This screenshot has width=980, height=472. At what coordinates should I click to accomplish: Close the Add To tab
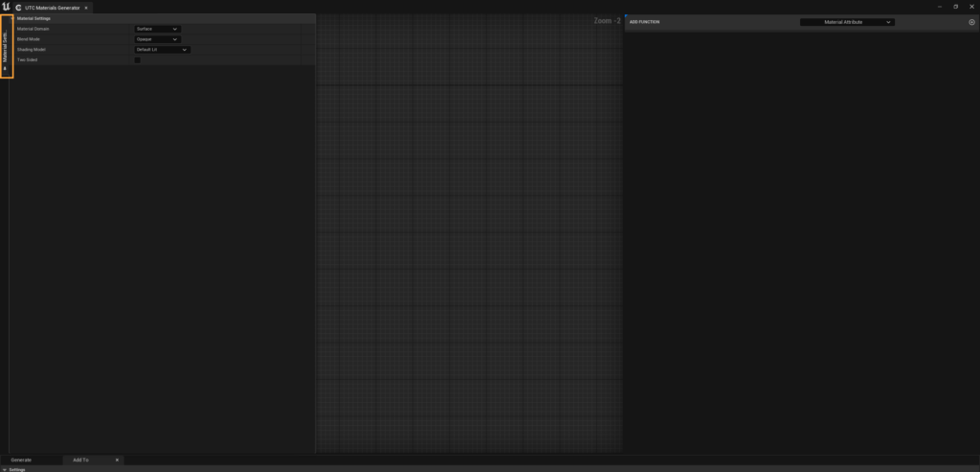117,461
